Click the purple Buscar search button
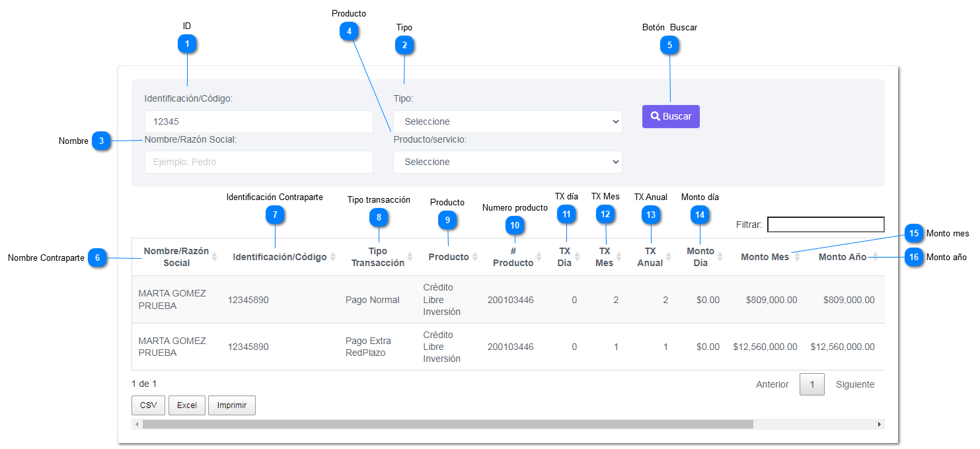Image resolution: width=980 pixels, height=449 pixels. click(x=671, y=116)
